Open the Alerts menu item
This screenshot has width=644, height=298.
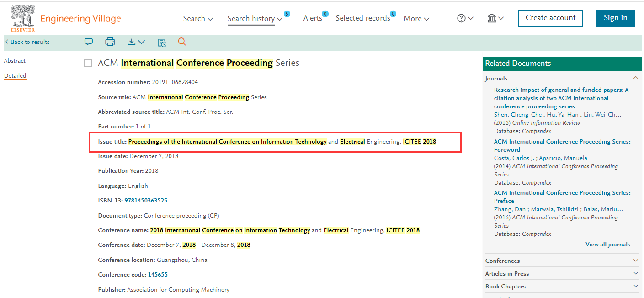[x=313, y=18]
